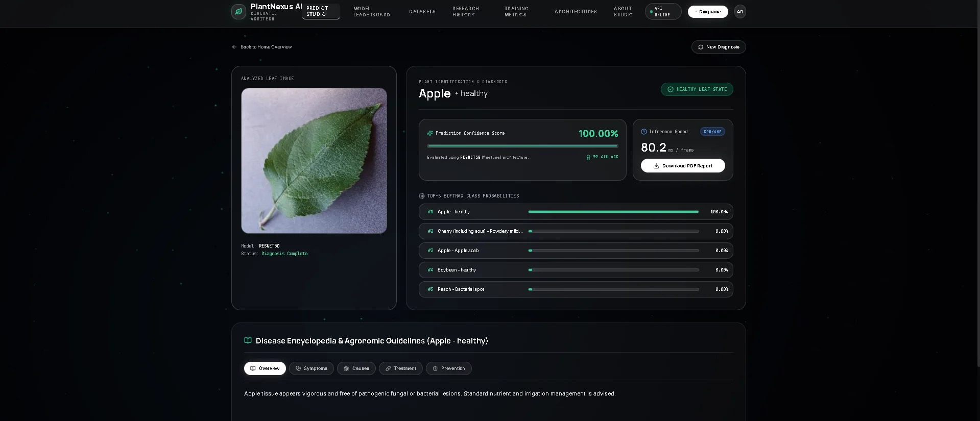Image resolution: width=980 pixels, height=421 pixels.
Task: Click the Diagnosis Complete status text
Action: point(284,254)
